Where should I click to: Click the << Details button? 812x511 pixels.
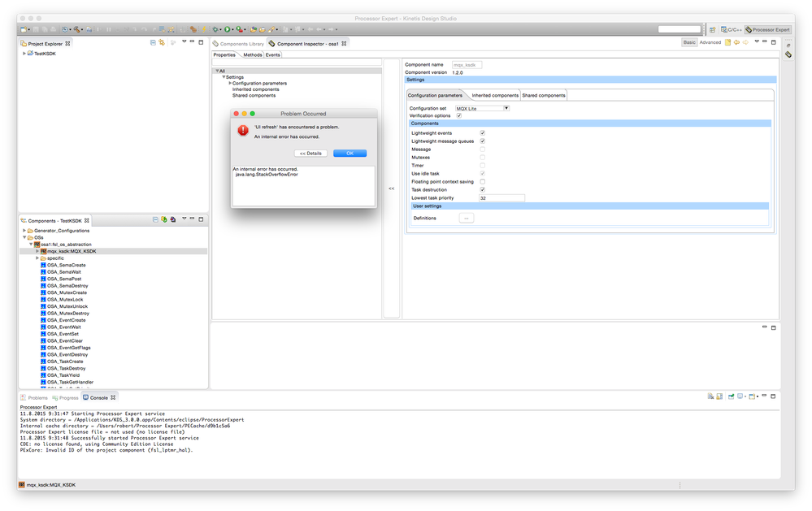tap(310, 154)
